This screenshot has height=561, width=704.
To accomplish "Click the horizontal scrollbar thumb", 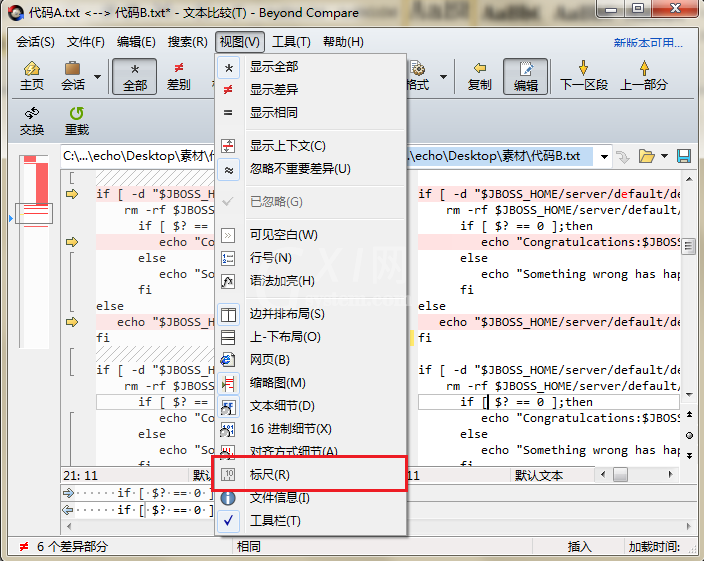I will (x=620, y=474).
